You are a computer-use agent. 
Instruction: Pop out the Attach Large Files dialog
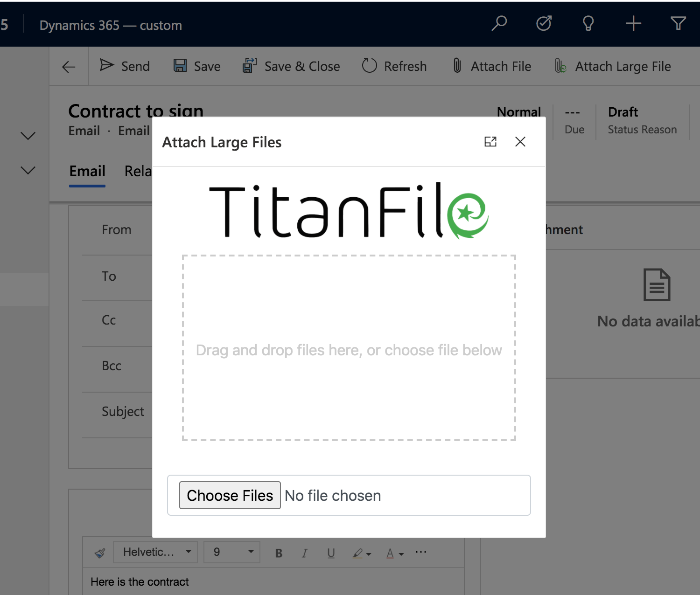(x=490, y=141)
